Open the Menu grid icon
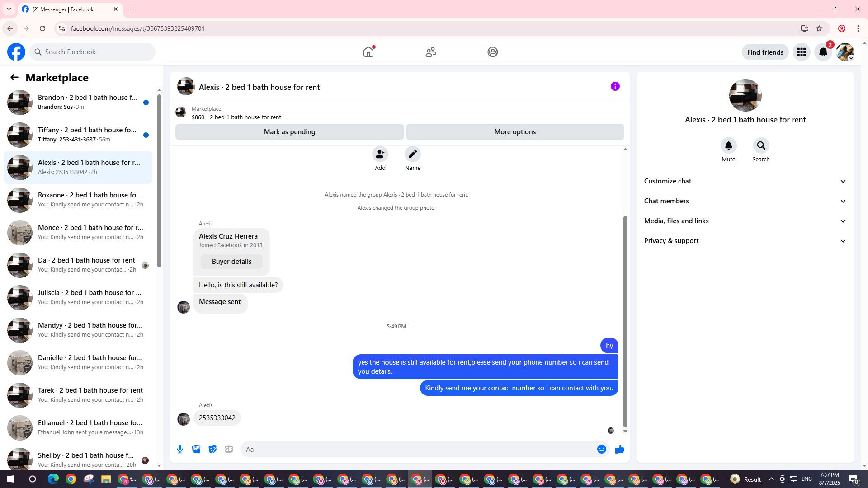The image size is (868, 488). click(x=802, y=52)
